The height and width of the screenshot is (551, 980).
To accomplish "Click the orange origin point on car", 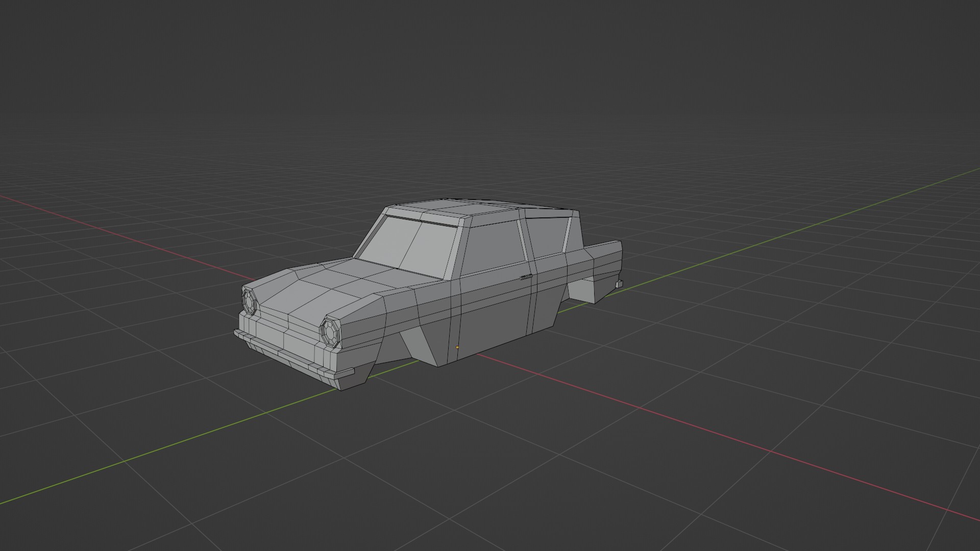I will click(457, 347).
